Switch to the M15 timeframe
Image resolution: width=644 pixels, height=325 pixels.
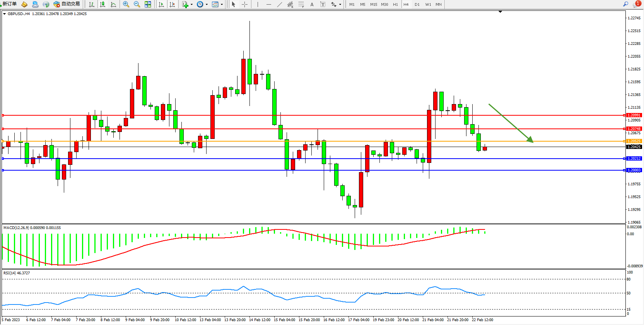(x=373, y=5)
